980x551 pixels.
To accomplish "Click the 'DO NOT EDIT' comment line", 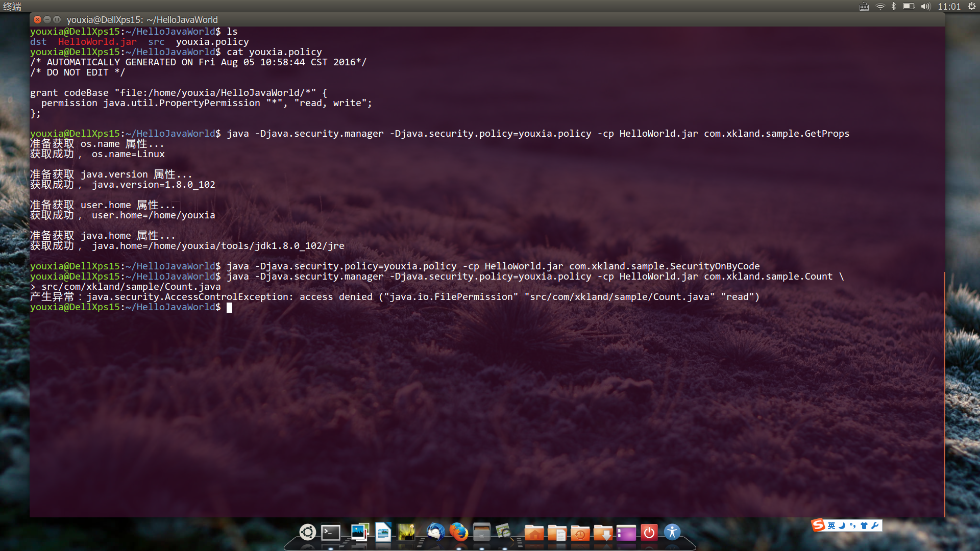I will click(77, 72).
